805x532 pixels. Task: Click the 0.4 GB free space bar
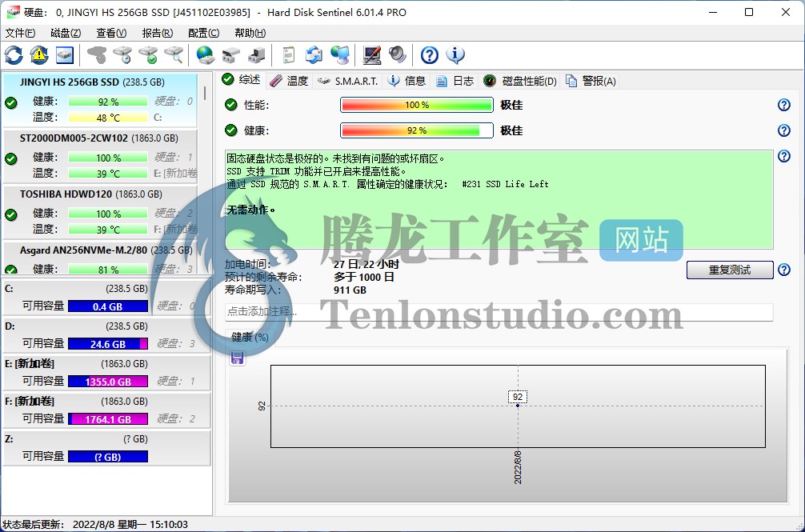point(108,306)
